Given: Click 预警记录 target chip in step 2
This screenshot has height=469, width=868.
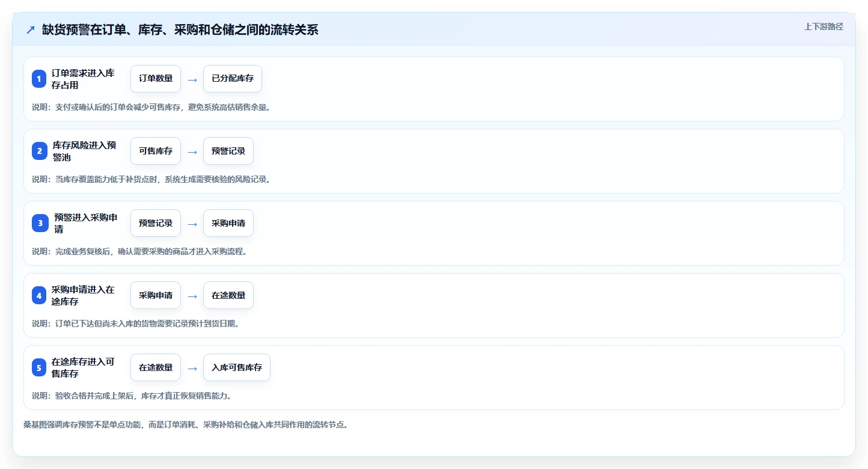Looking at the screenshot, I should [228, 151].
